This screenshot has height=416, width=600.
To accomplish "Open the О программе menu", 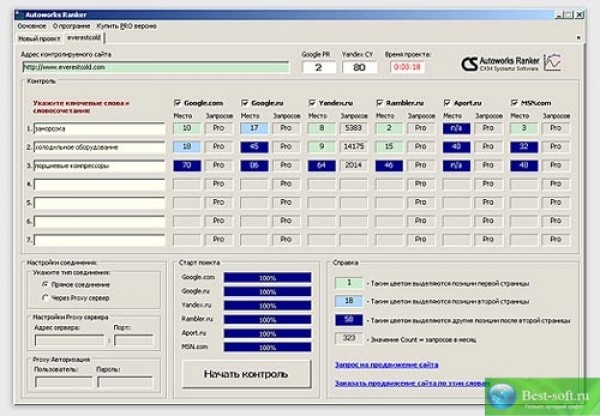I will 71,26.
